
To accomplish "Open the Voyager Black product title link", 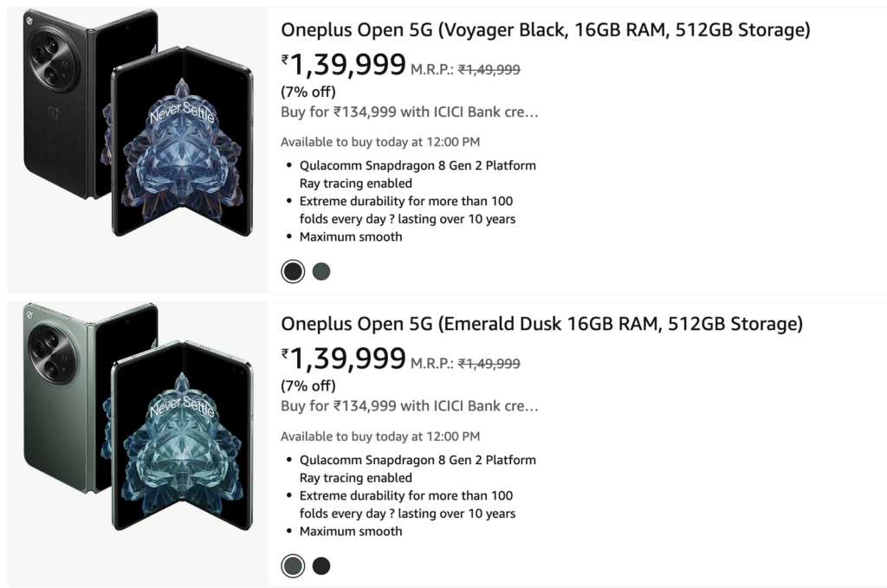I will 545,29.
